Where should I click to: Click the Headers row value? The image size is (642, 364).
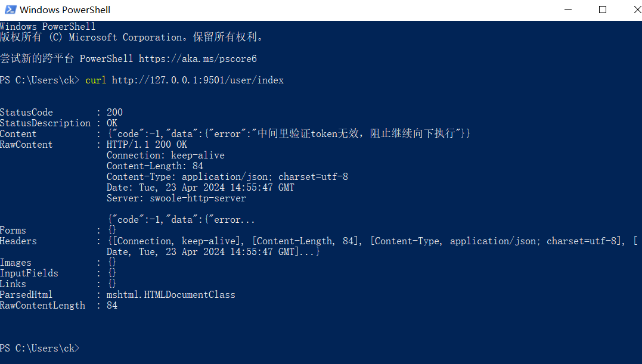tap(372, 246)
